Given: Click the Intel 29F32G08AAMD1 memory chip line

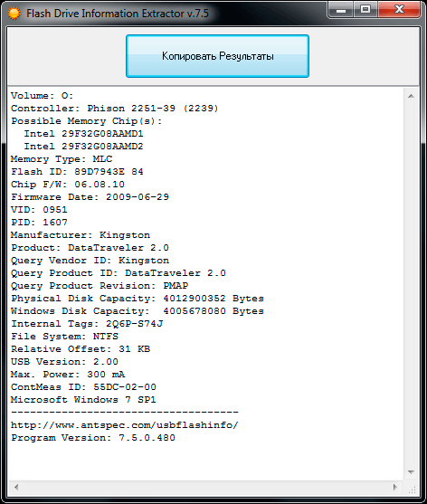Looking at the screenshot, I should point(83,134).
